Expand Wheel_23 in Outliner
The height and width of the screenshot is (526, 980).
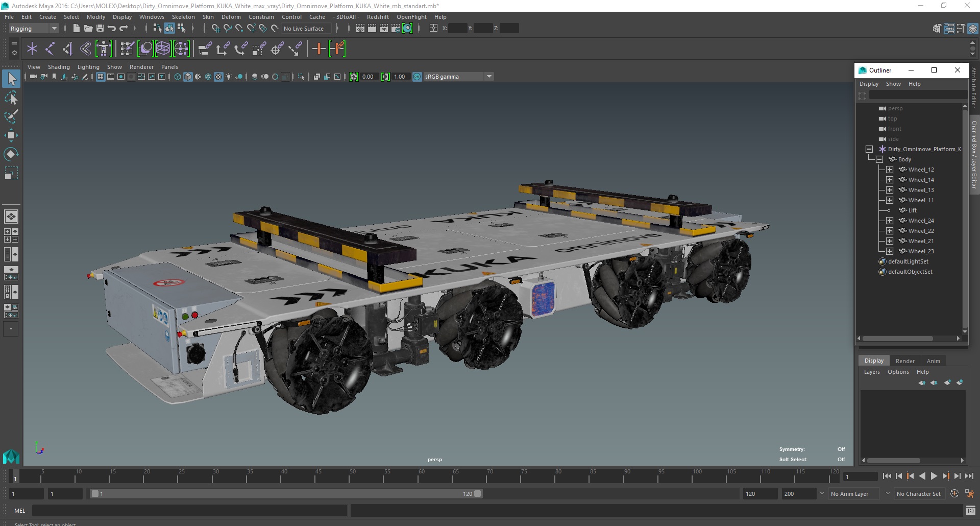point(890,251)
